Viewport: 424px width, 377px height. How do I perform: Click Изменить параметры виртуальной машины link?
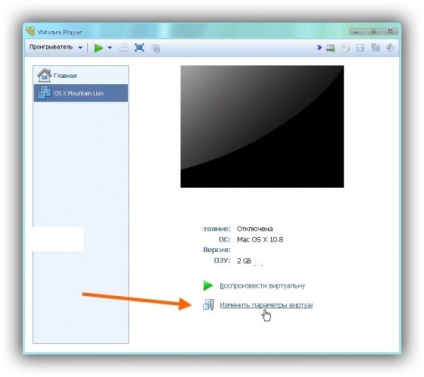(266, 305)
